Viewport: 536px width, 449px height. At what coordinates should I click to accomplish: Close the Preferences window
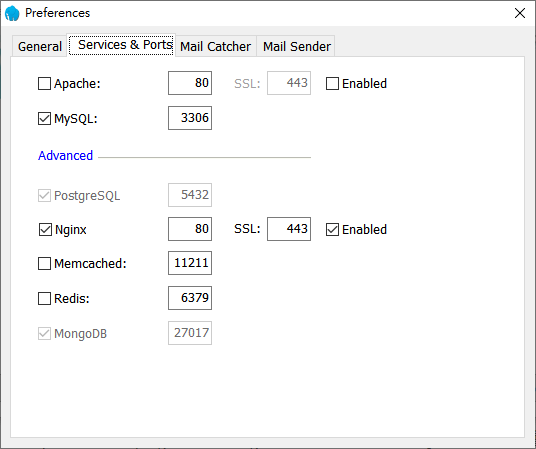520,13
